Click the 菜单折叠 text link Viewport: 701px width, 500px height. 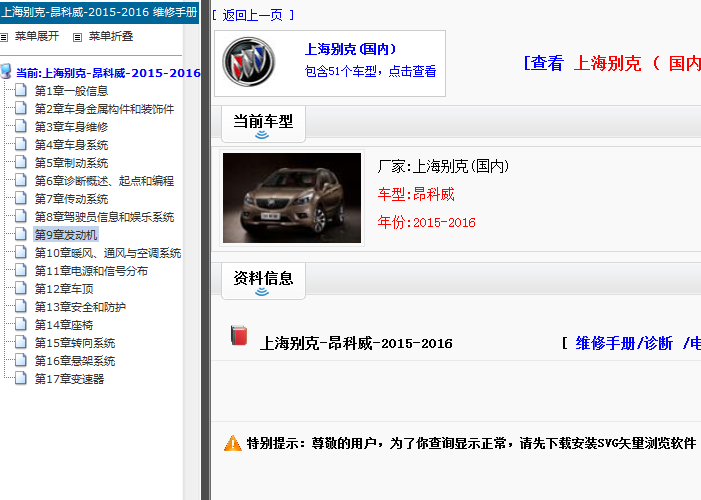click(x=111, y=36)
